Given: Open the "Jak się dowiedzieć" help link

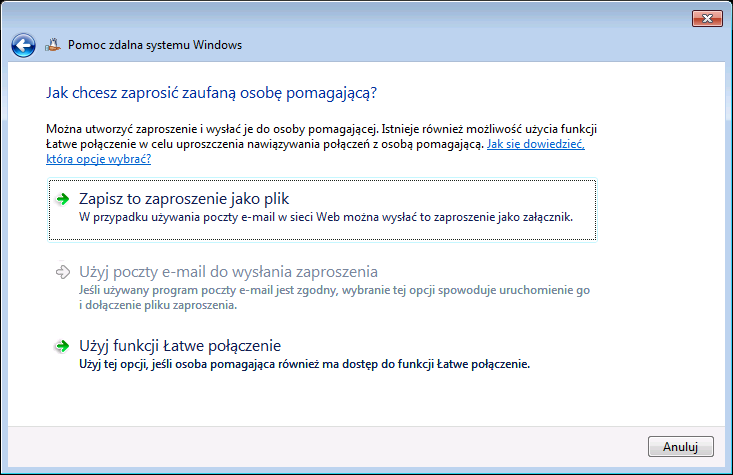Looking at the screenshot, I should point(535,145).
